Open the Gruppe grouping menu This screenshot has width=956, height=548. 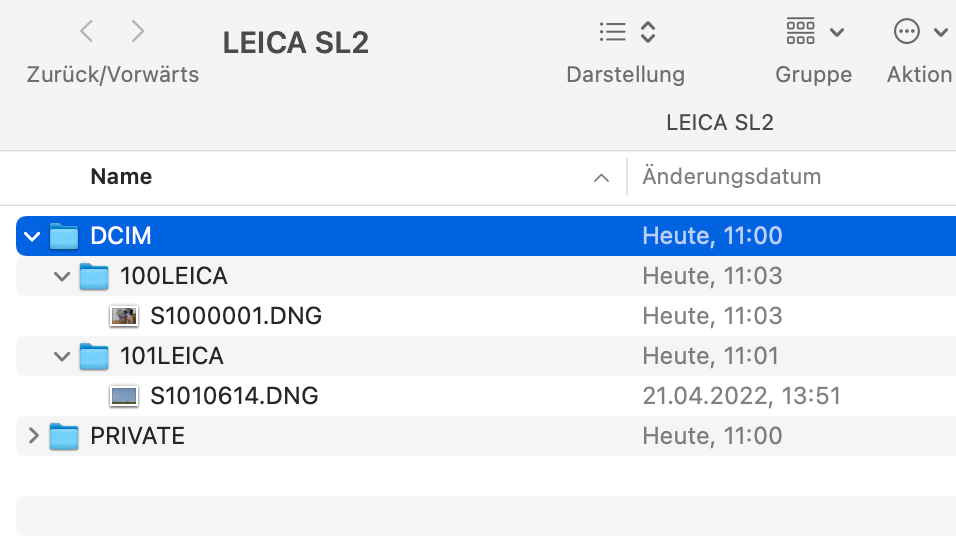click(x=814, y=32)
